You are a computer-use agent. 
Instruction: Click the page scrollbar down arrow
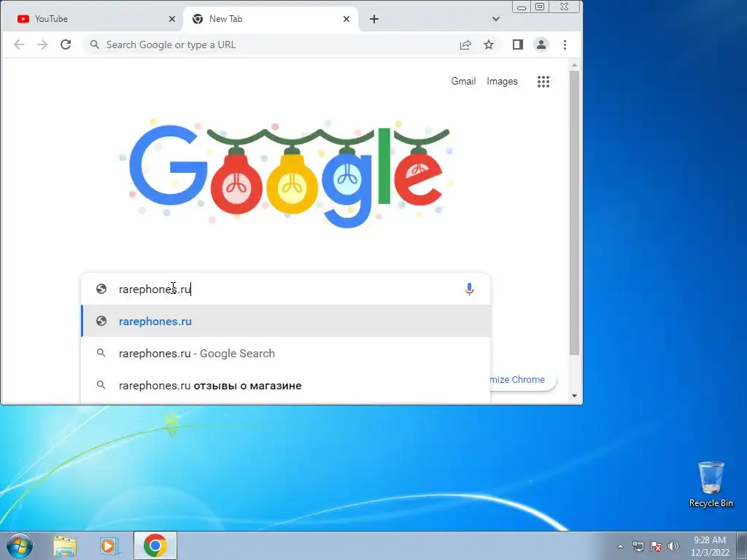click(575, 396)
